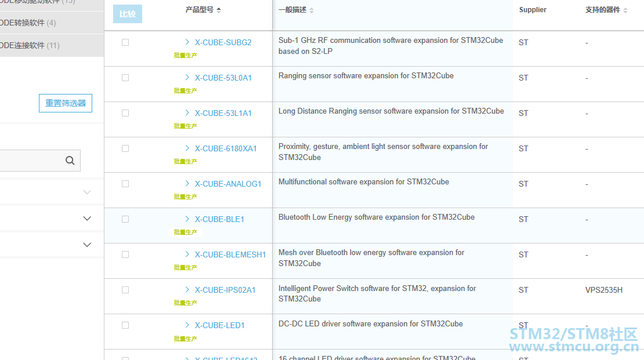Click the DC-DC LED driver description
Image resolution: width=644 pixels, height=360 pixels.
point(371,324)
